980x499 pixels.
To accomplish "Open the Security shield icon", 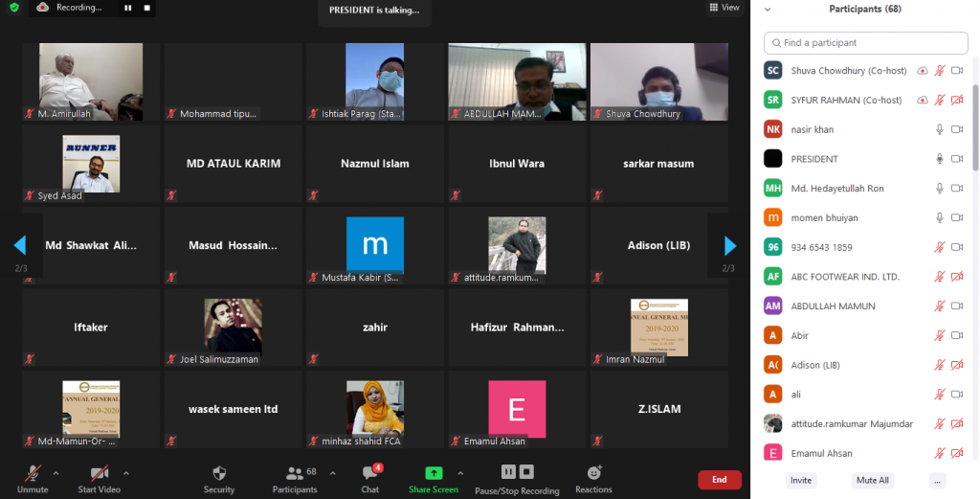I will tap(218, 473).
